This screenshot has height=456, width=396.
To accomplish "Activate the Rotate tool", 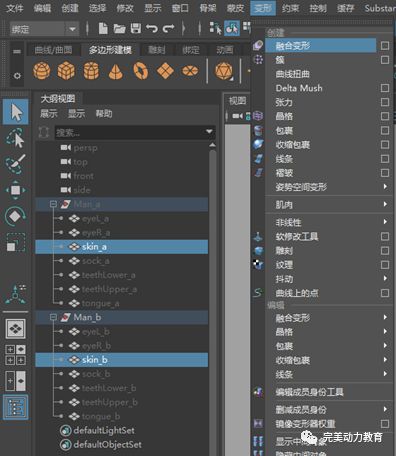I will click(16, 216).
